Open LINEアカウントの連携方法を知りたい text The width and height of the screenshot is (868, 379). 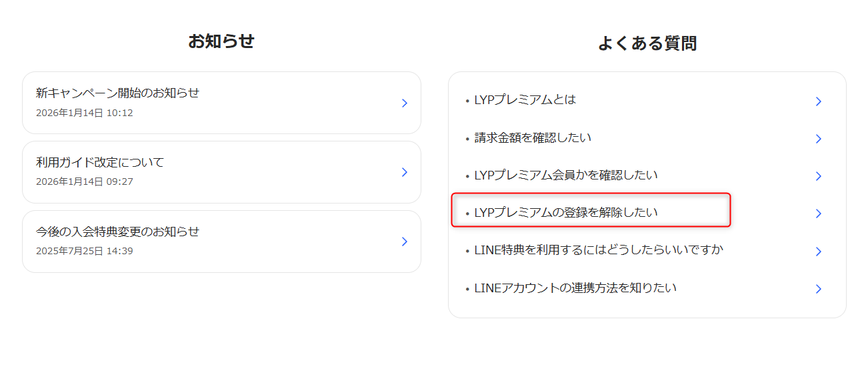pos(575,288)
